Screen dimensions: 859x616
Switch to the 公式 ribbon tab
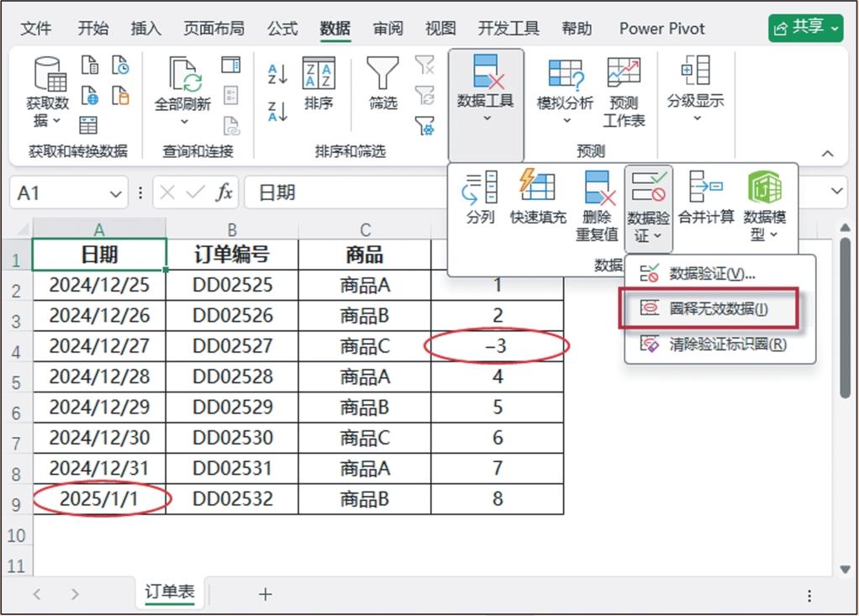click(x=282, y=29)
